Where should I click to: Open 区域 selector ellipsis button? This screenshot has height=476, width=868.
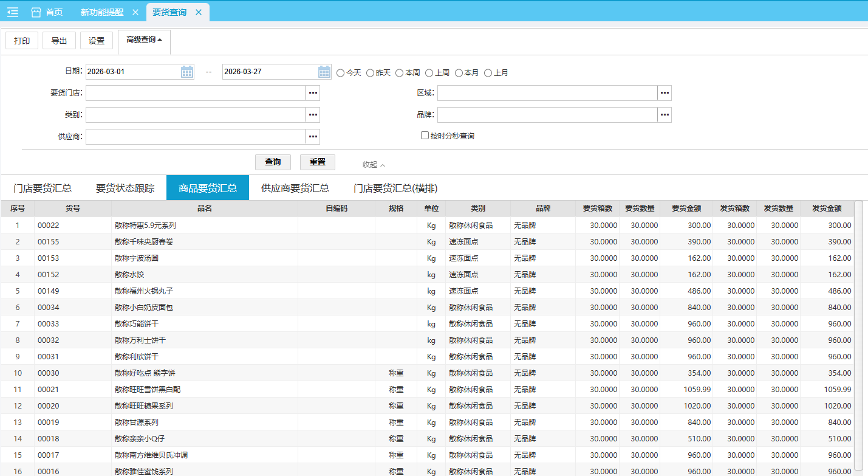[x=665, y=93]
